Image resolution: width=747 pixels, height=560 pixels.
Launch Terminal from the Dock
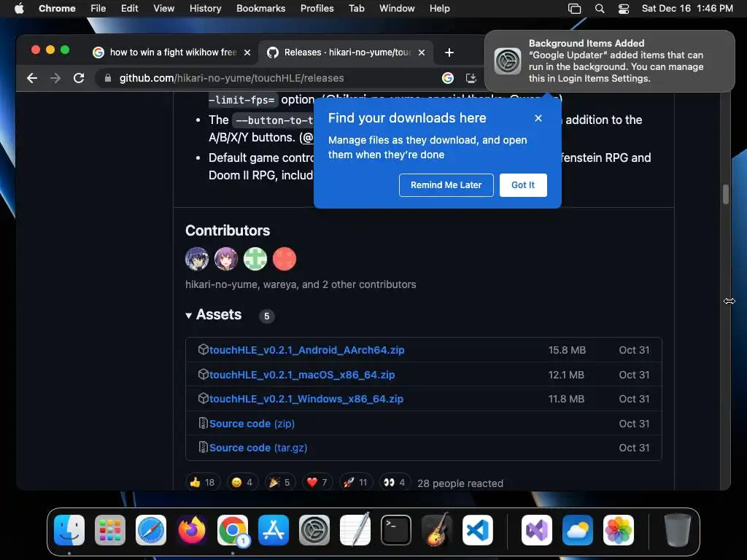(x=396, y=530)
